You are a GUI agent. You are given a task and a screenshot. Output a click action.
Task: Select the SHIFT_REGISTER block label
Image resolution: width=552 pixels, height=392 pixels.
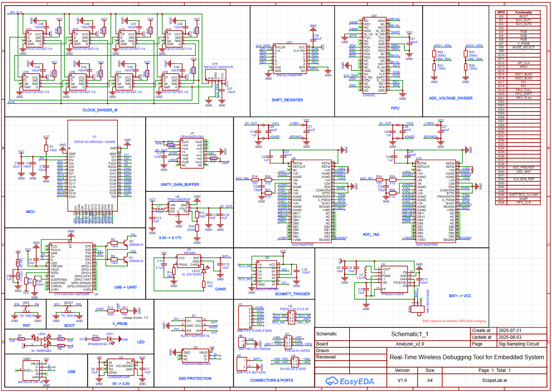point(287,100)
